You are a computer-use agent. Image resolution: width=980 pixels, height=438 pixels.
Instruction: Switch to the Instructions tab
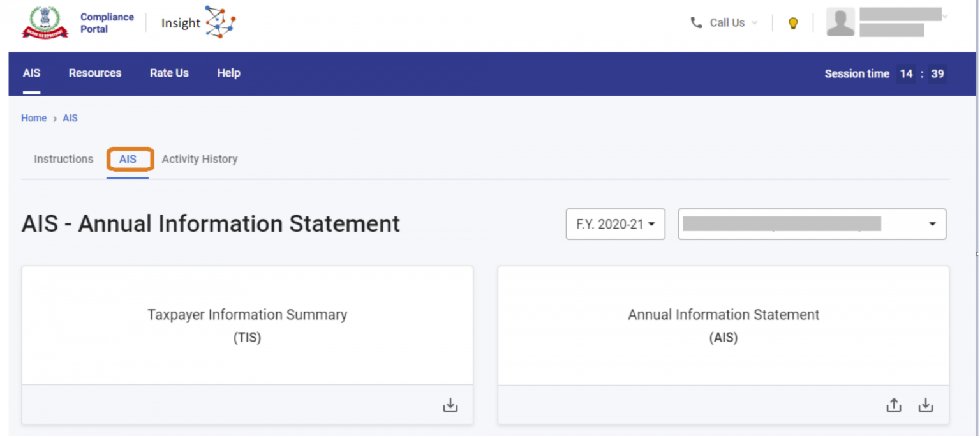point(63,159)
